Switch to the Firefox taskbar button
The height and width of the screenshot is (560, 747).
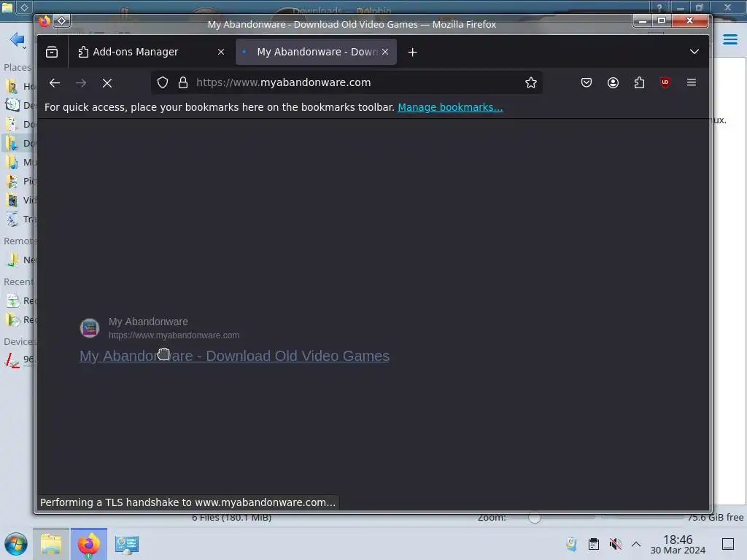(x=89, y=544)
